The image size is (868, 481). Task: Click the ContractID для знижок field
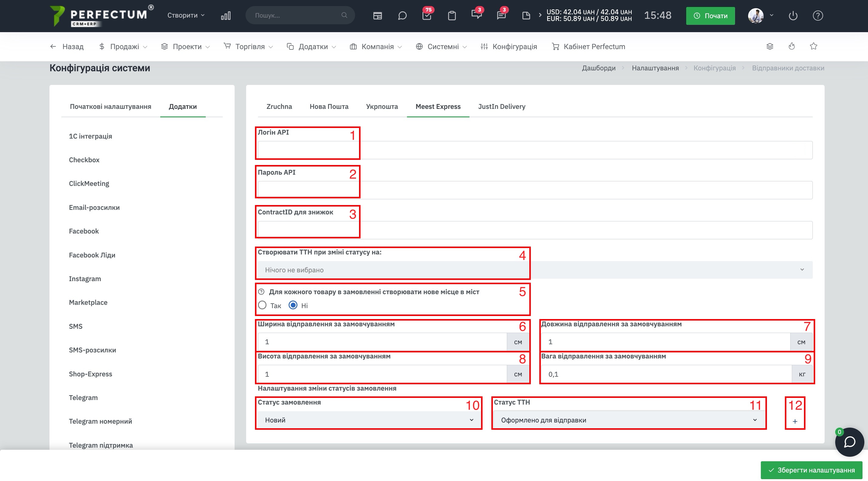(535, 230)
